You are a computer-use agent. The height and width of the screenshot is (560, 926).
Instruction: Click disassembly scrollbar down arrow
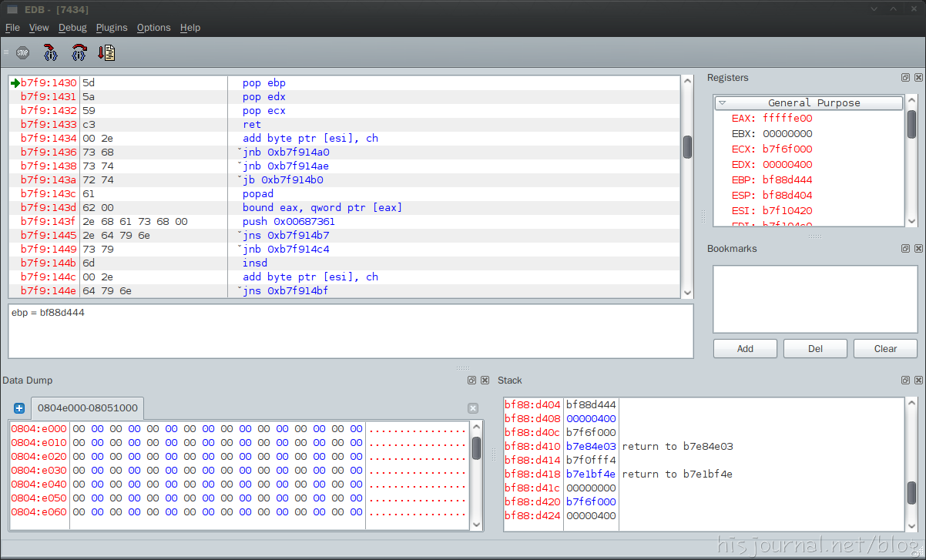click(x=687, y=292)
